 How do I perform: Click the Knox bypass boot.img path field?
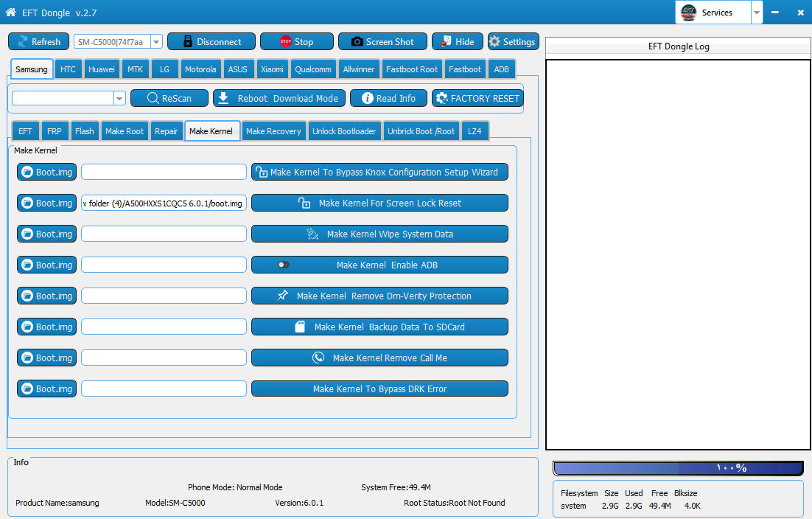coord(164,172)
